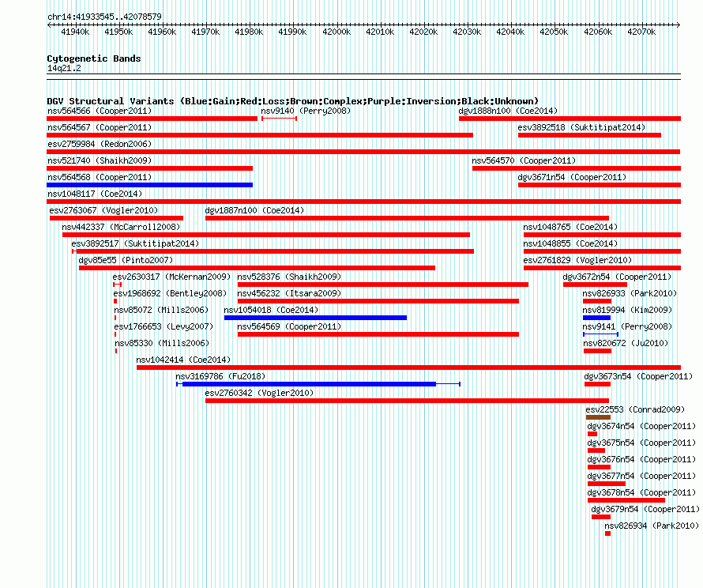Open the dgv1888n100 (Coe2014) variant label
The image size is (703, 588).
tap(508, 111)
